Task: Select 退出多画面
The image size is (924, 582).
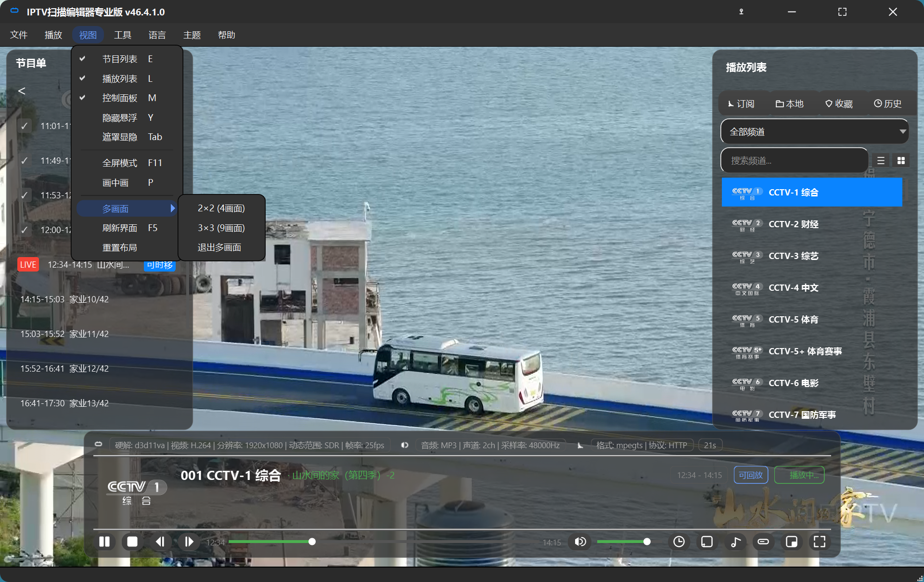Action: point(221,247)
